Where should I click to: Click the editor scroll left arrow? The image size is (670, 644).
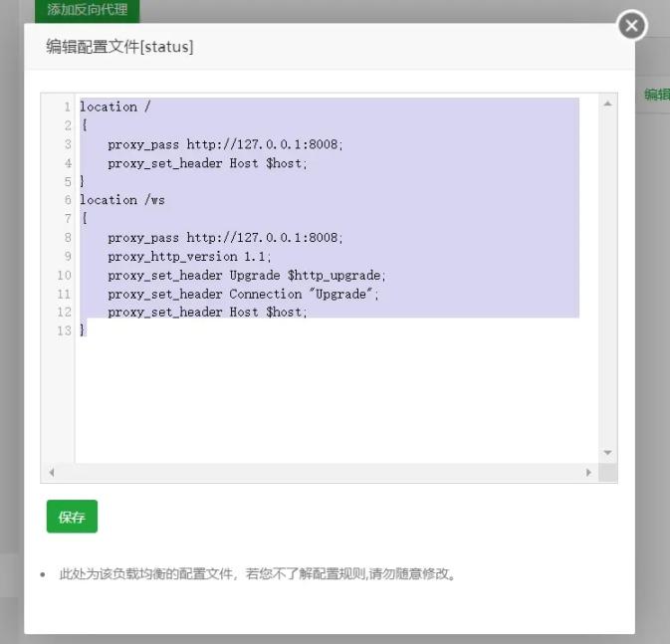pyautogui.click(x=51, y=473)
